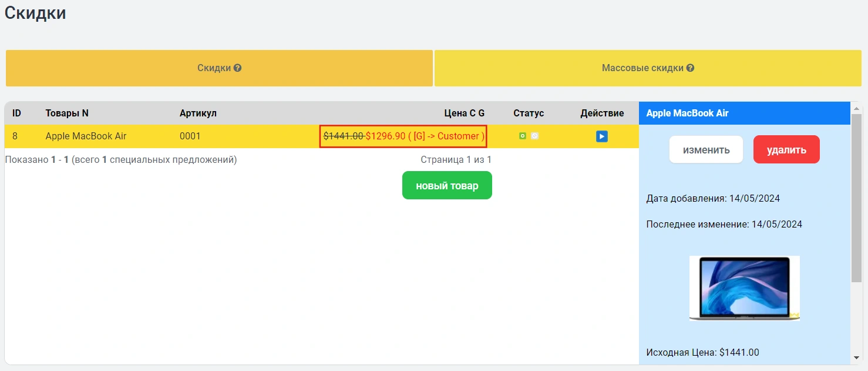Click the gray inactive status icon
Viewport: 868px width, 371px height.
534,136
